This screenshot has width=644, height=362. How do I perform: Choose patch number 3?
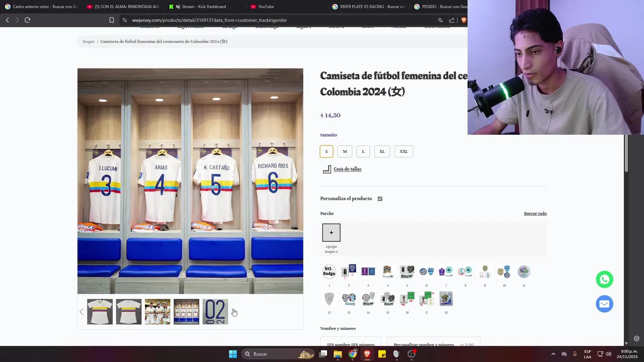click(x=368, y=271)
